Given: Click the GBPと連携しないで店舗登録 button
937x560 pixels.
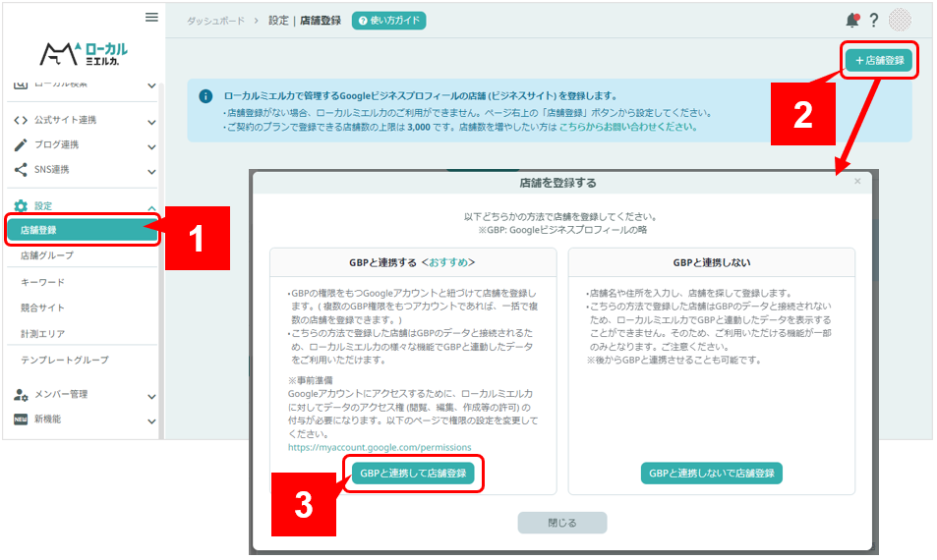Looking at the screenshot, I should [x=712, y=474].
